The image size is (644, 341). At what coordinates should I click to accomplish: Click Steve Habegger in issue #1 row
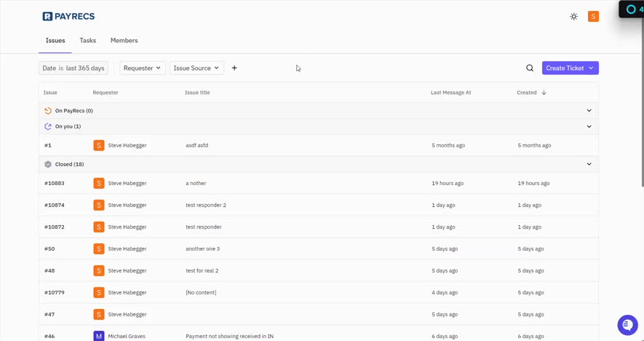[x=127, y=145]
